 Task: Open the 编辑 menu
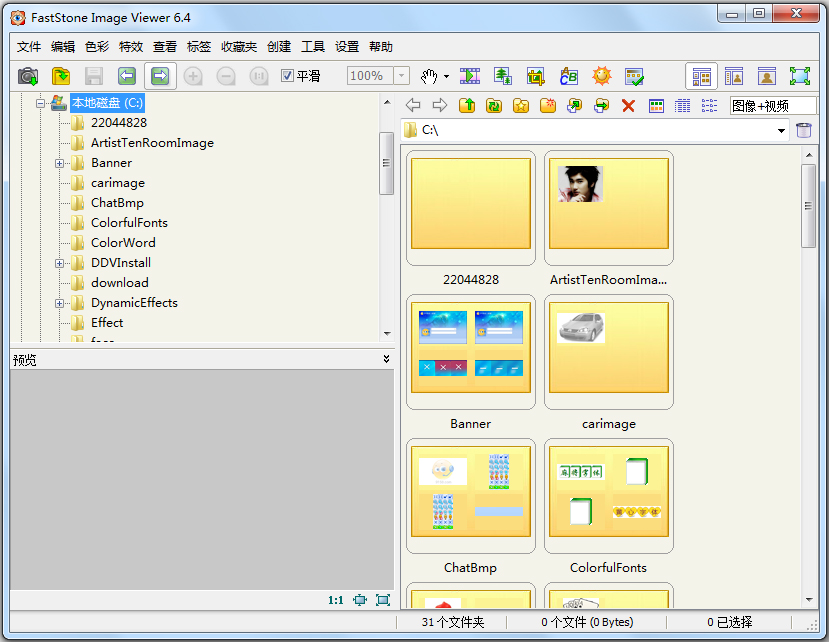point(63,47)
